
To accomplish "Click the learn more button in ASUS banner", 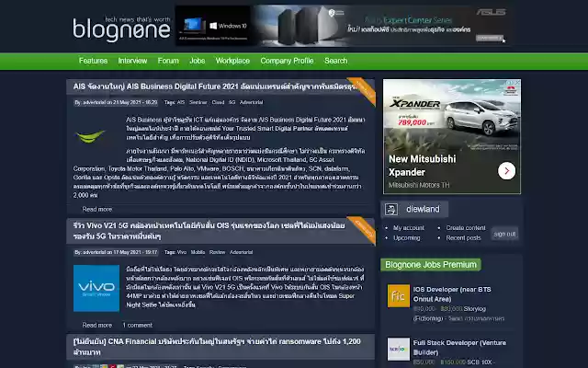I will [x=489, y=38].
